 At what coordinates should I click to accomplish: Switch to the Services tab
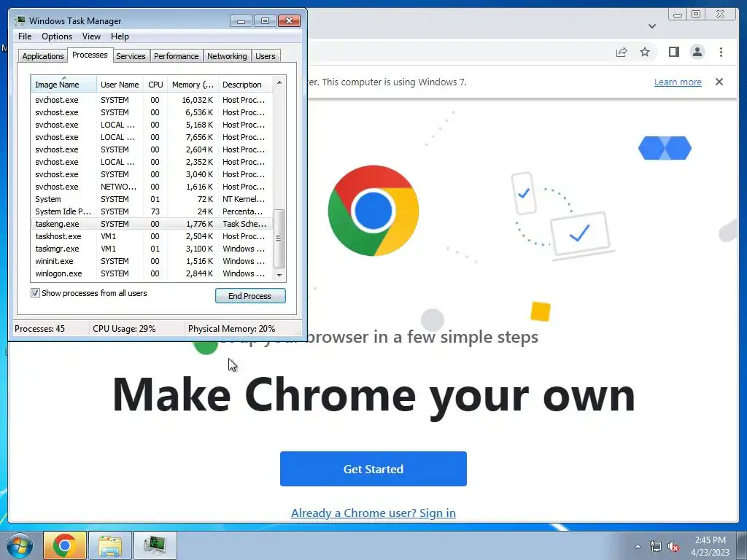131,56
